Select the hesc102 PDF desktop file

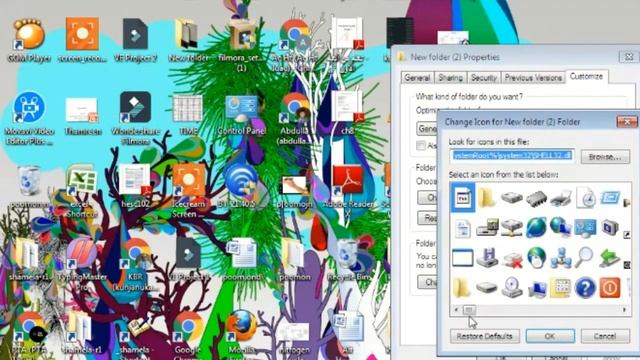[x=135, y=186]
